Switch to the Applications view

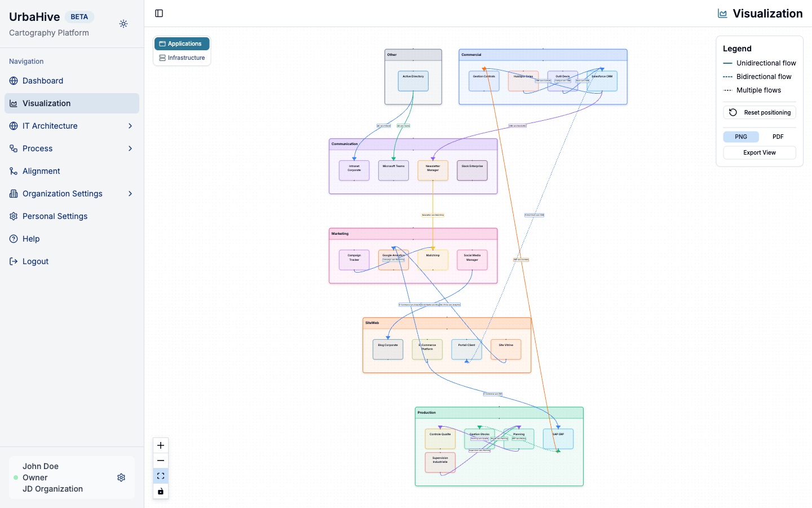tap(182, 43)
